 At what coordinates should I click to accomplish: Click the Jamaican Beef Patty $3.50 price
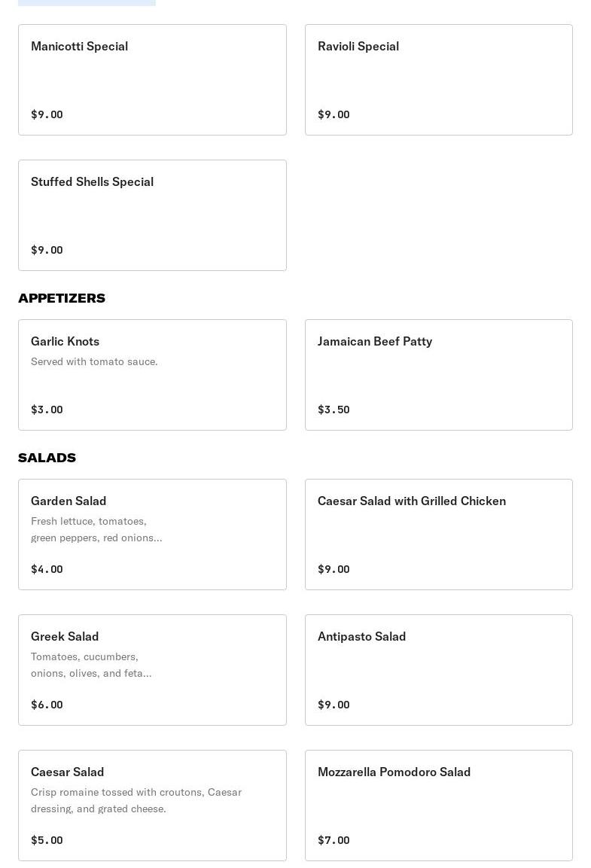[x=334, y=410]
